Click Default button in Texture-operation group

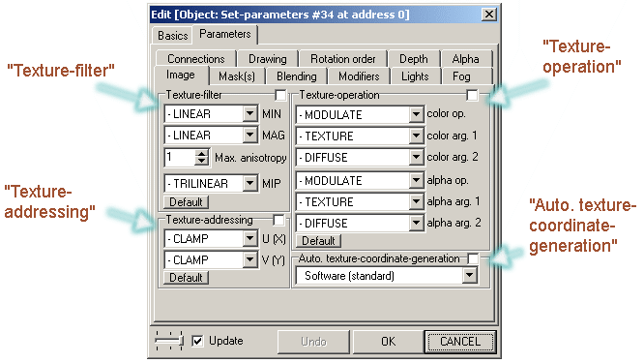[319, 241]
